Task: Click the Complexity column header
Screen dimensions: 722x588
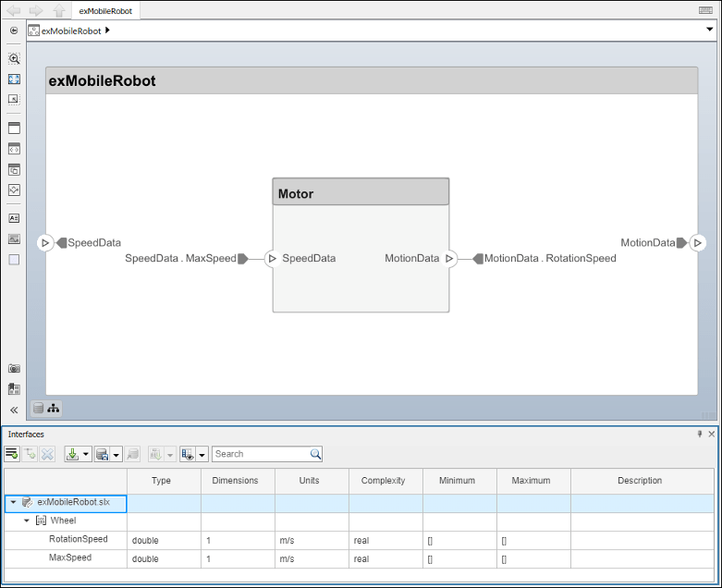Action: (385, 481)
